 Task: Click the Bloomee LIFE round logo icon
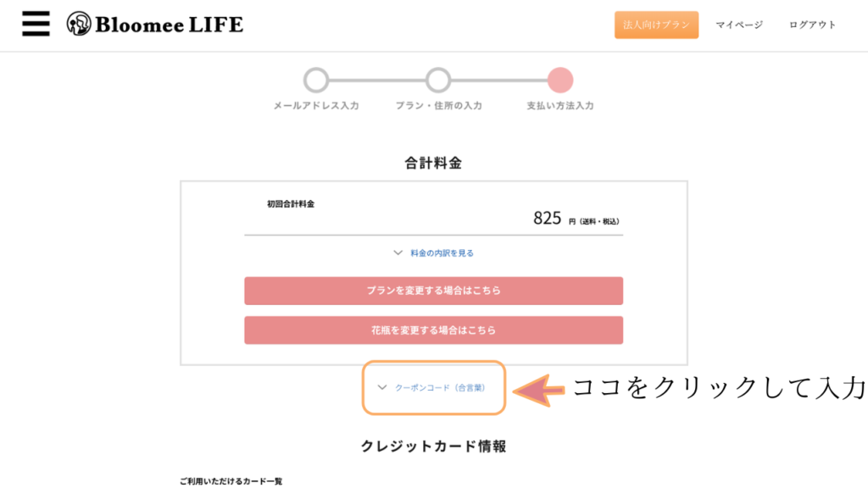pyautogui.click(x=79, y=24)
